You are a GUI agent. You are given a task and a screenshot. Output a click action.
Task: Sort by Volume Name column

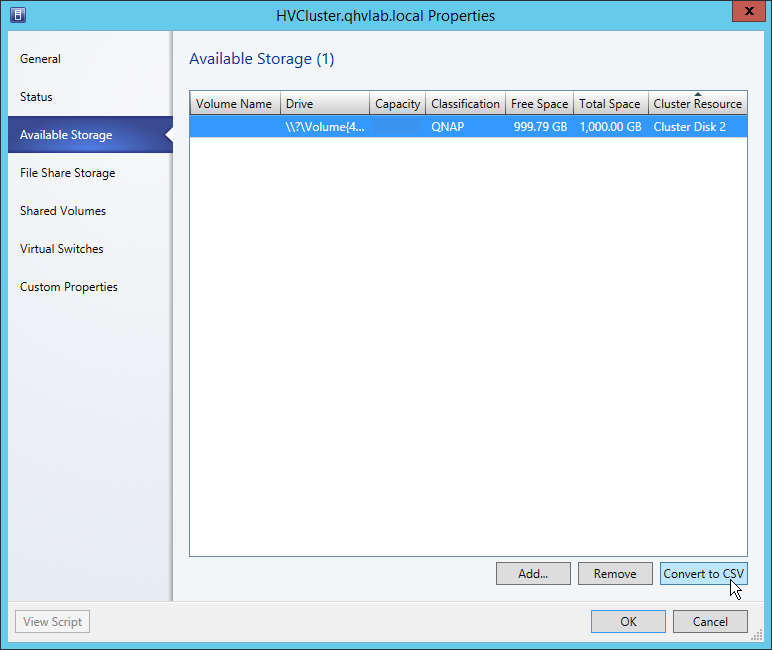coord(234,104)
